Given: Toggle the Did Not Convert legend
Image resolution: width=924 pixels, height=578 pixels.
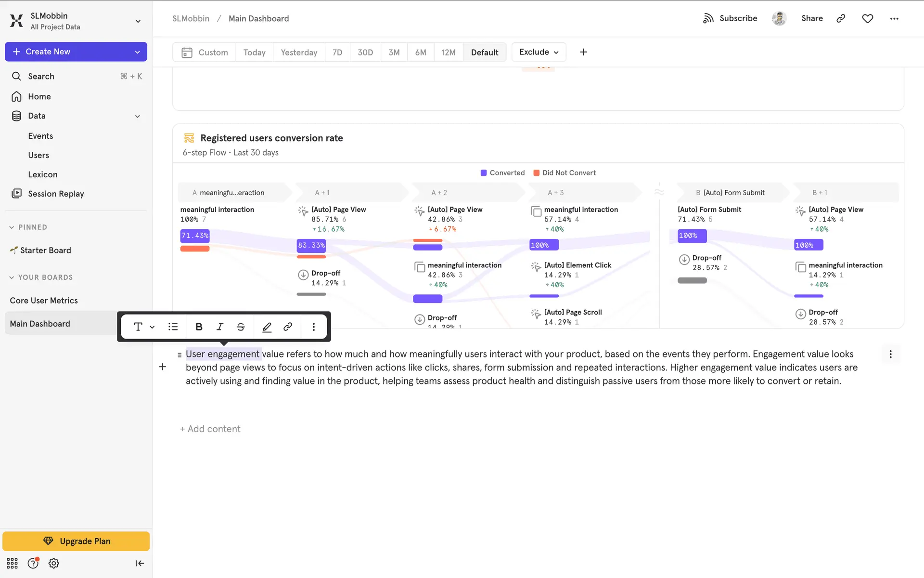Looking at the screenshot, I should (565, 173).
